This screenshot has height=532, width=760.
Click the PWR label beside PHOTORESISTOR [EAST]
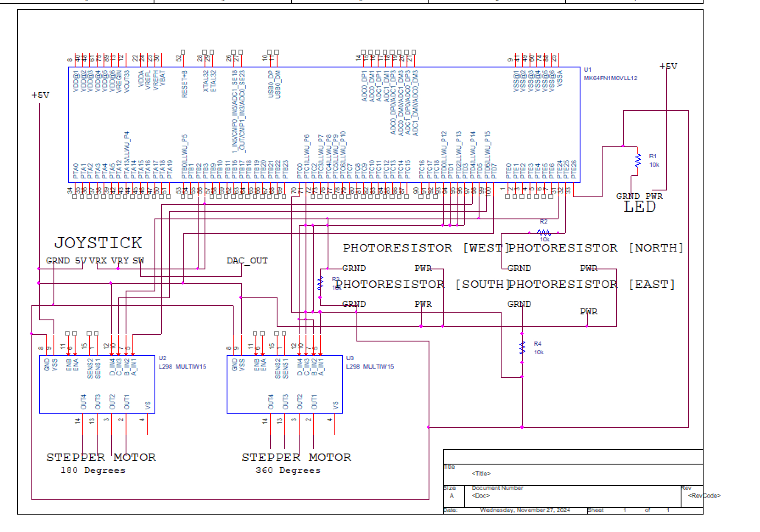[589, 312]
